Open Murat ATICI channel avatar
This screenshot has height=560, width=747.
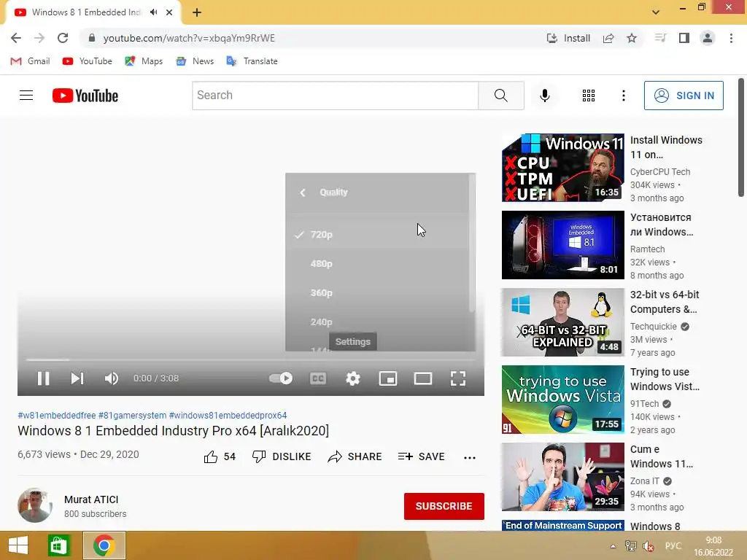[x=35, y=505]
